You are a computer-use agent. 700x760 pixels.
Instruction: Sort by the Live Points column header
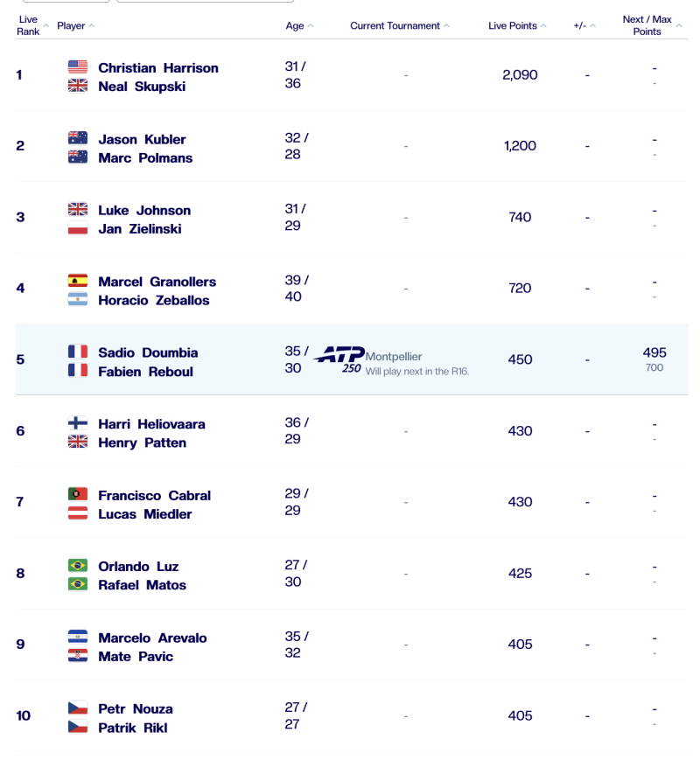[x=517, y=26]
